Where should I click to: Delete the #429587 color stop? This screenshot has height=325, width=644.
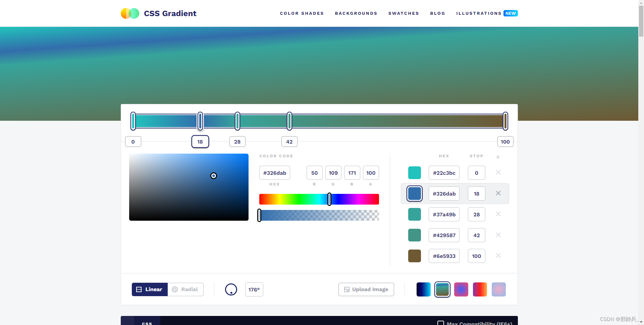point(498,235)
